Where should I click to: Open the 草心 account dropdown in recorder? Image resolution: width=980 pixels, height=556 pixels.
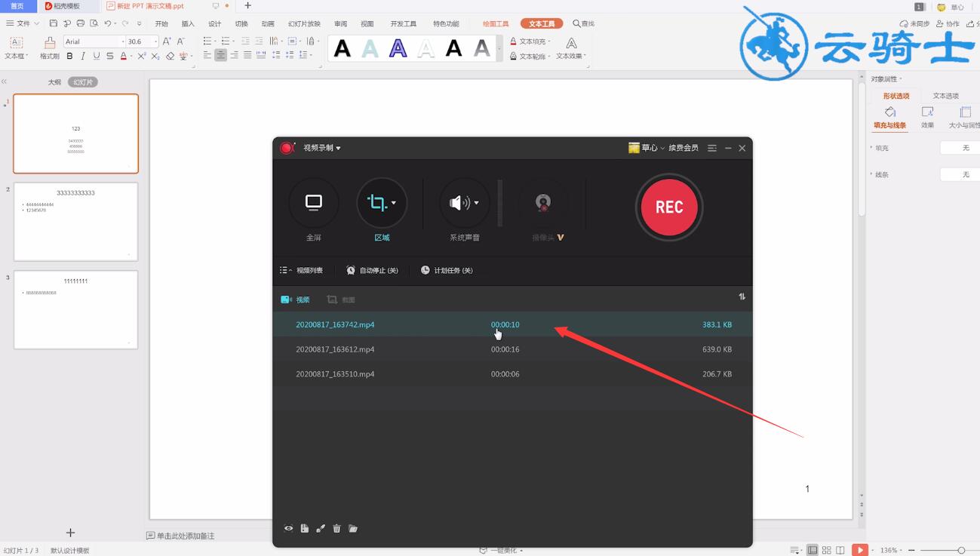(x=647, y=148)
